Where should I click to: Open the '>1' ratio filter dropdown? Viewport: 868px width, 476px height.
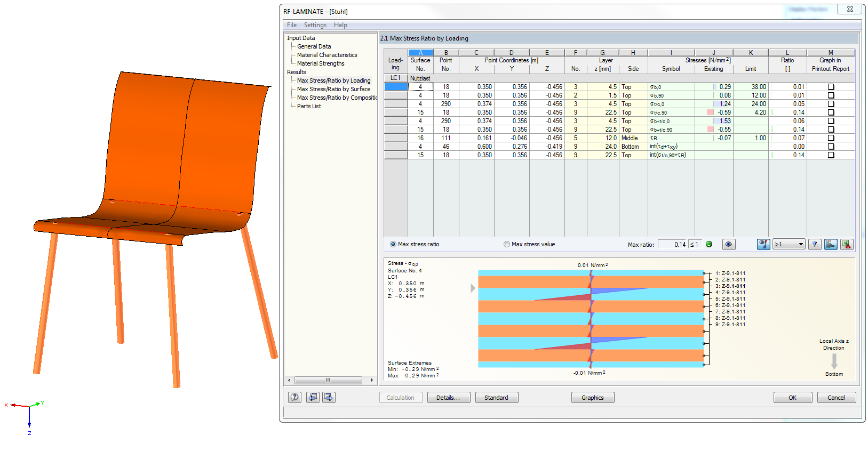click(789, 244)
